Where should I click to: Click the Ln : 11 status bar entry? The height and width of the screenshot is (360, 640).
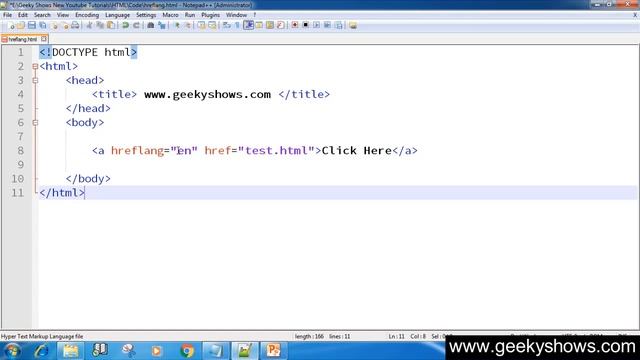(396, 337)
